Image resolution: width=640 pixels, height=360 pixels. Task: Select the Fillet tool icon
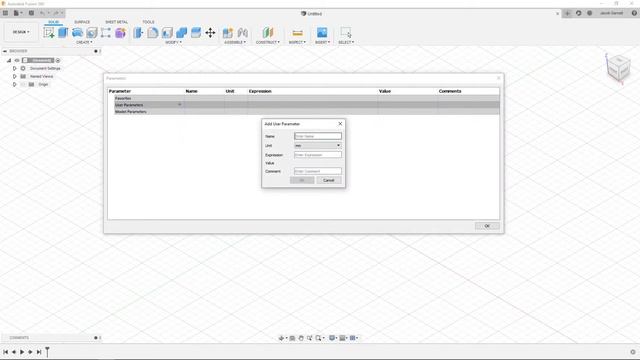pyautogui.click(x=153, y=33)
